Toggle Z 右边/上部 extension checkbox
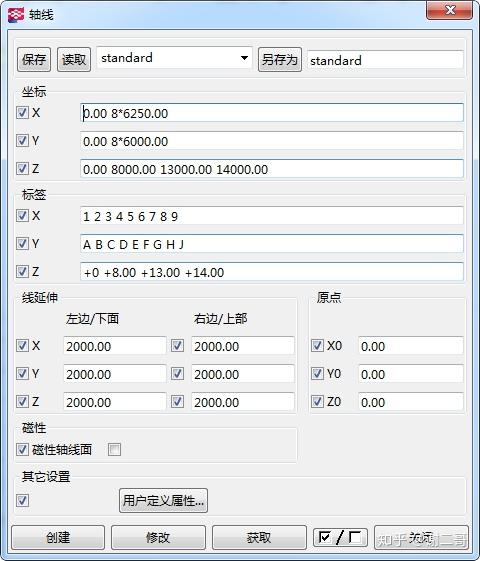 point(177,401)
